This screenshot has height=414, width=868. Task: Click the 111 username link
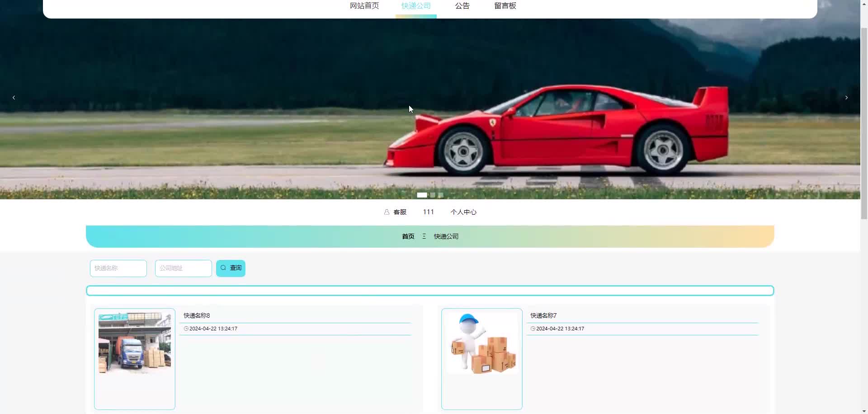click(429, 212)
